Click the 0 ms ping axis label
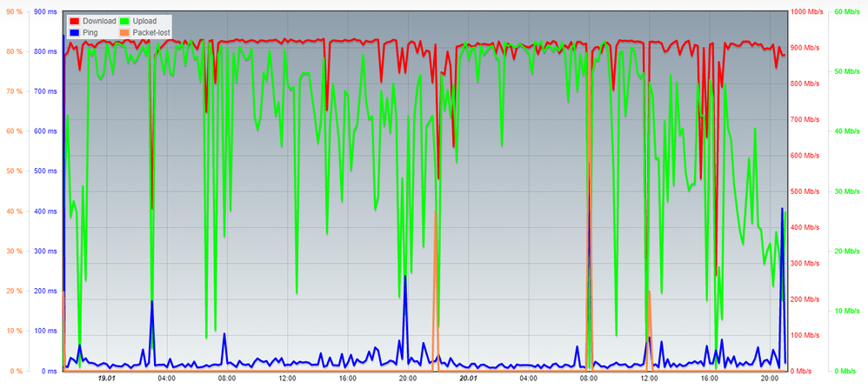This screenshot has height=389, width=868. tap(49, 371)
